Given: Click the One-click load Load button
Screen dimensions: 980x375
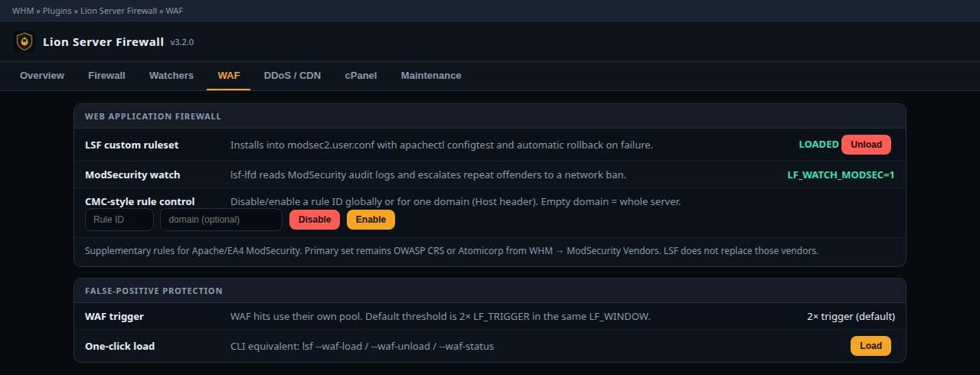Looking at the screenshot, I should [871, 346].
